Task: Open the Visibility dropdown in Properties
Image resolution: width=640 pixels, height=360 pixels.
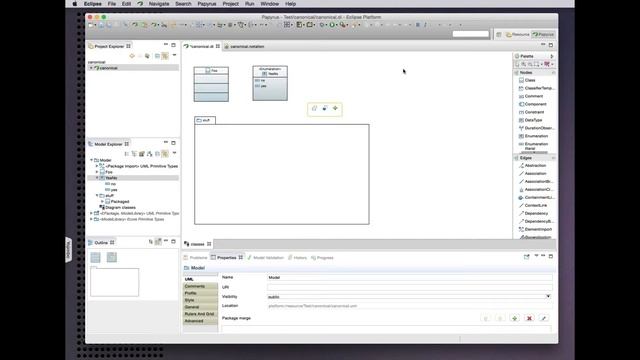Action: click(548, 297)
